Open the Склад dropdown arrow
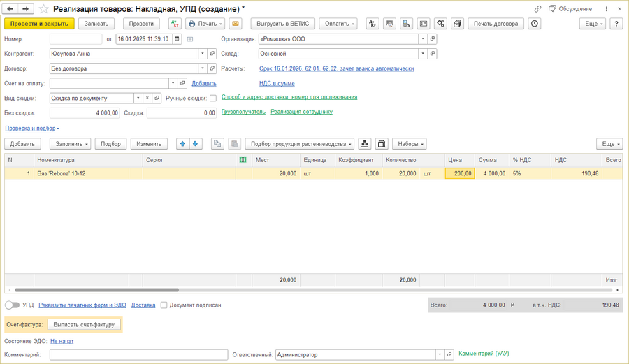The height and width of the screenshot is (364, 629). coord(423,54)
